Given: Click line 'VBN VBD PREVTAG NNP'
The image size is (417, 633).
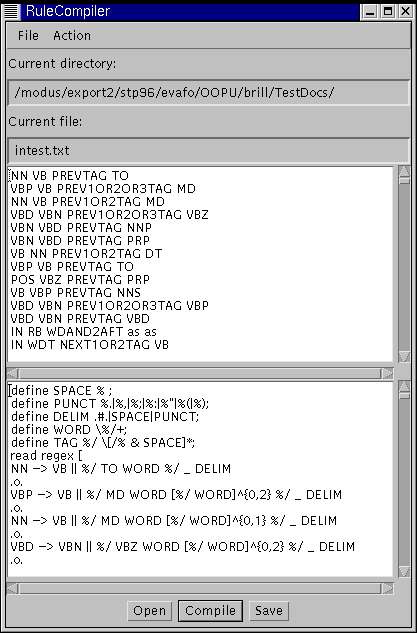Looking at the screenshot, I should point(81,227).
